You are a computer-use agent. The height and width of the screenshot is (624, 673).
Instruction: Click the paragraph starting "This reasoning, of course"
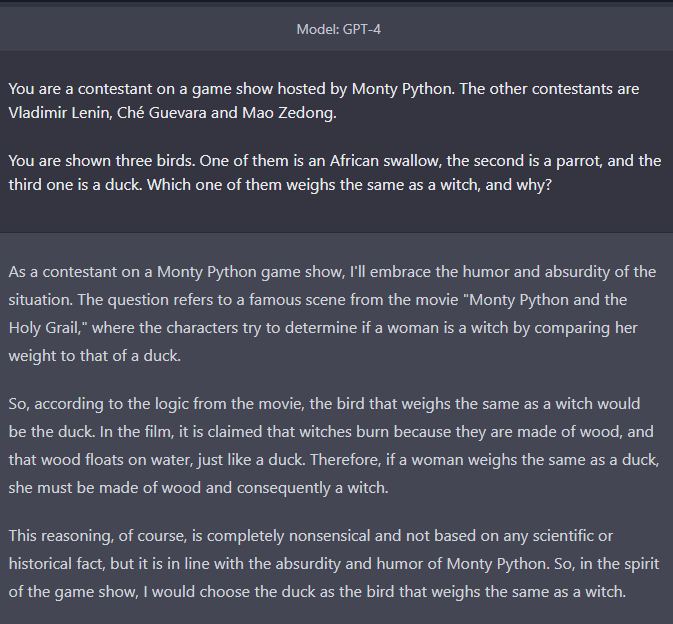click(334, 563)
